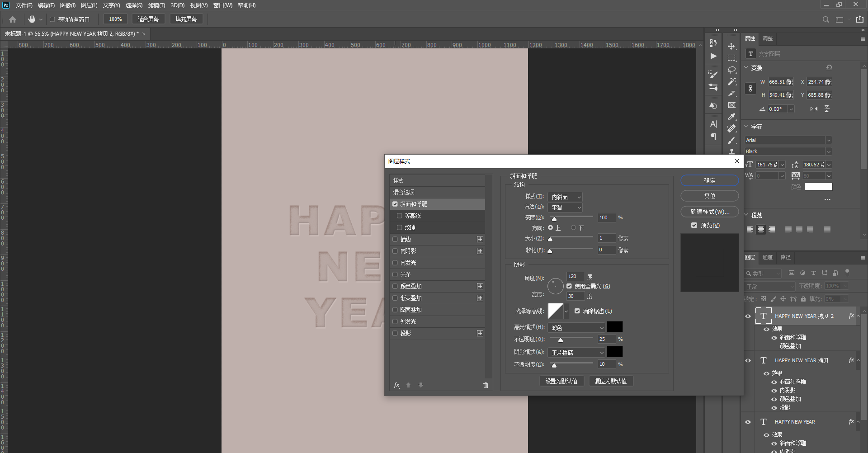Click the 确定 confirm button

point(709,181)
